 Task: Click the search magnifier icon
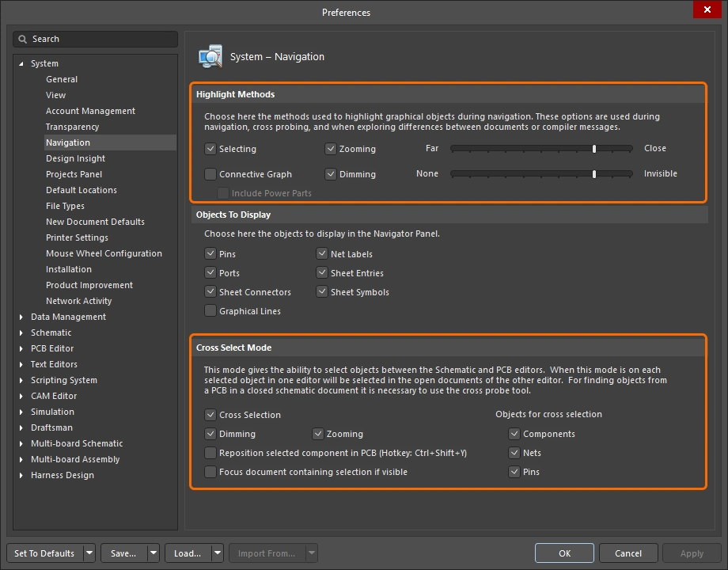click(x=22, y=39)
